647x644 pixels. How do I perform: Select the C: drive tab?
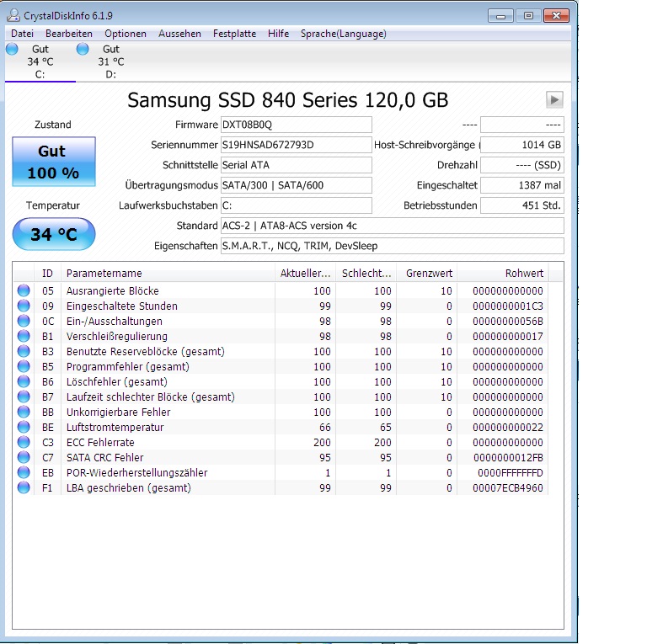(40, 61)
